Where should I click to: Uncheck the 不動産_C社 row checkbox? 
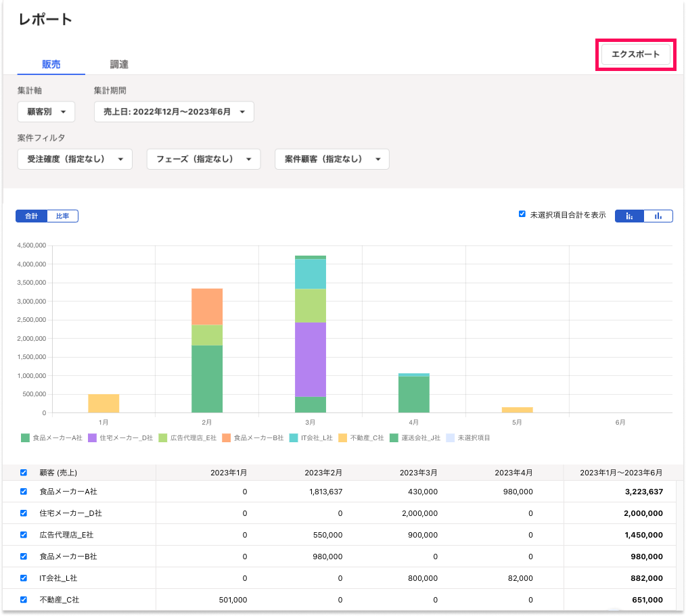24,600
